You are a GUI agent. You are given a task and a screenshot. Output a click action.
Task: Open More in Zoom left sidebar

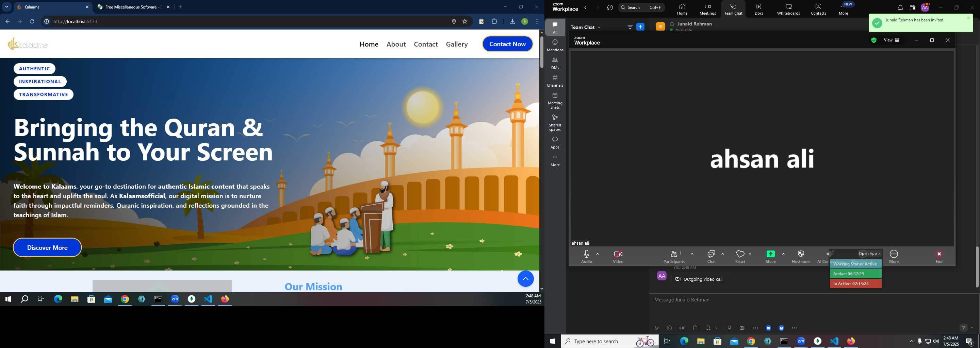[555, 161]
